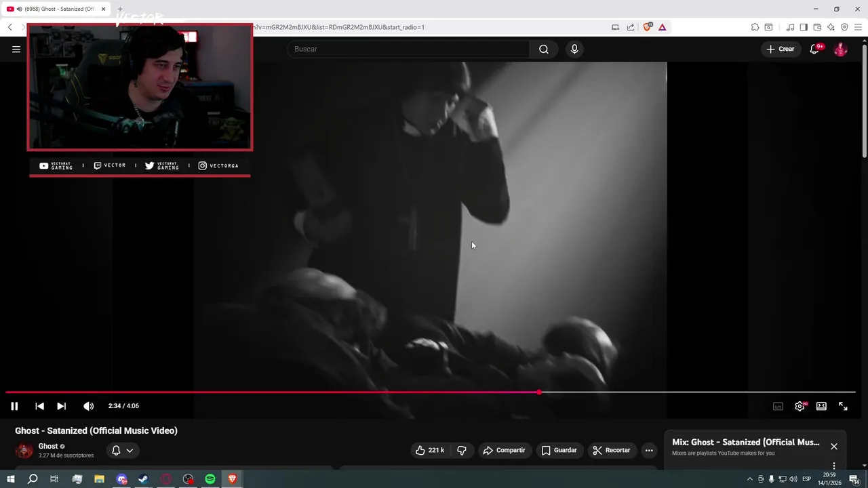Open the YouTube hamburger guide menu
The height and width of the screenshot is (488, 868).
point(16,49)
